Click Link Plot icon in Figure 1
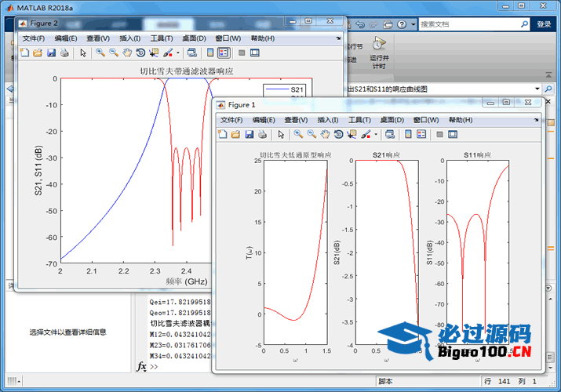The width and height of the screenshot is (561, 392). (x=390, y=134)
